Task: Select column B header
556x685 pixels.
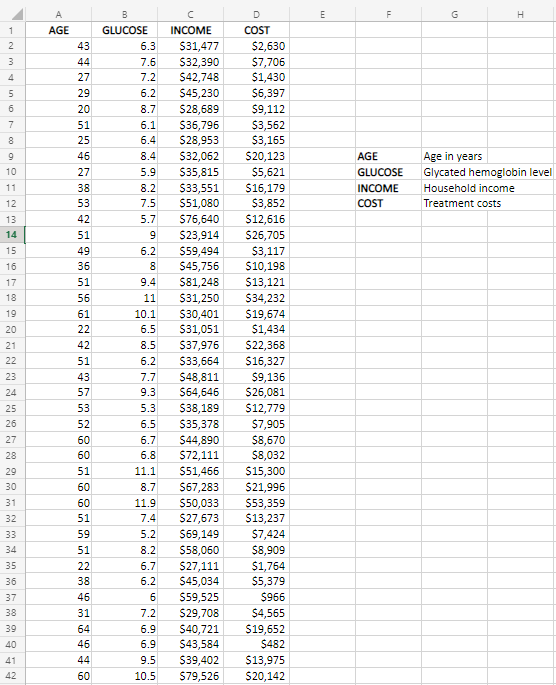Action: [x=124, y=14]
